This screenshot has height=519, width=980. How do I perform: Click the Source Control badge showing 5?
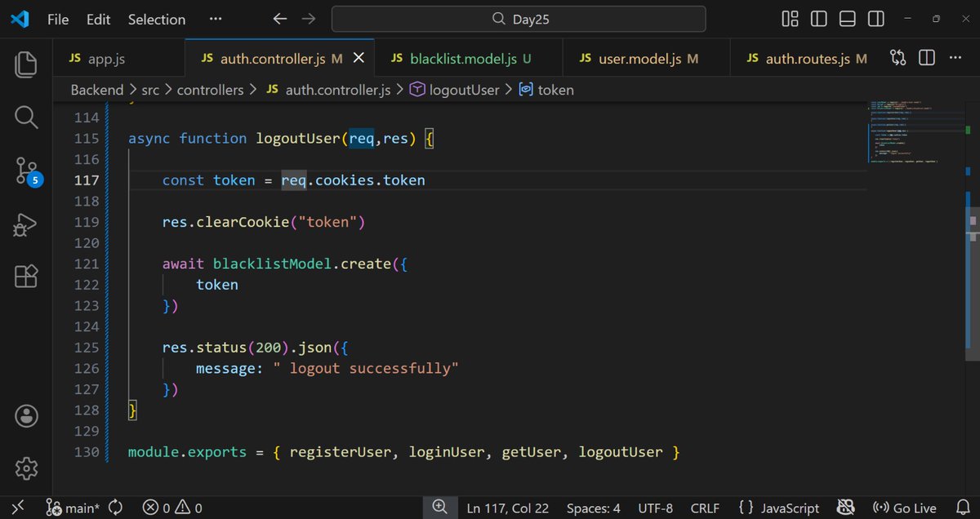point(34,180)
